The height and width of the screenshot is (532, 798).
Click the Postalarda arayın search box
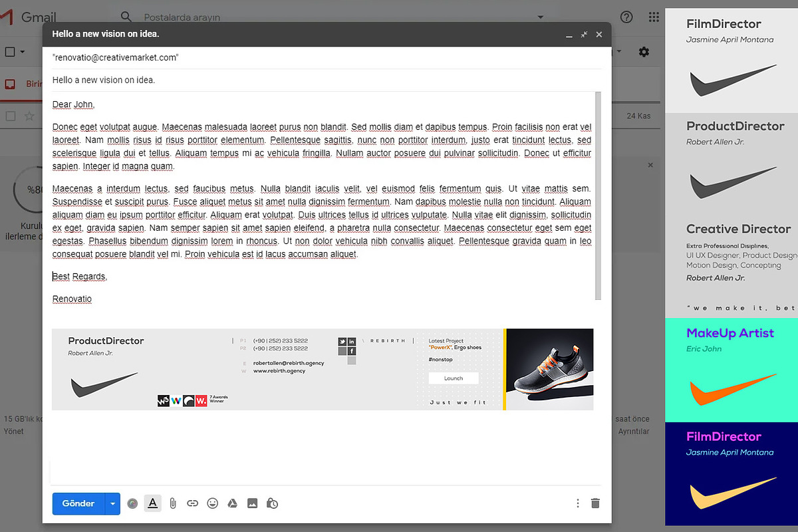point(332,17)
